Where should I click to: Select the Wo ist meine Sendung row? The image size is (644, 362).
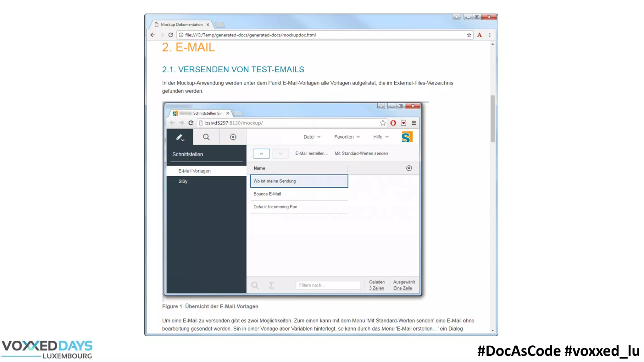299,181
